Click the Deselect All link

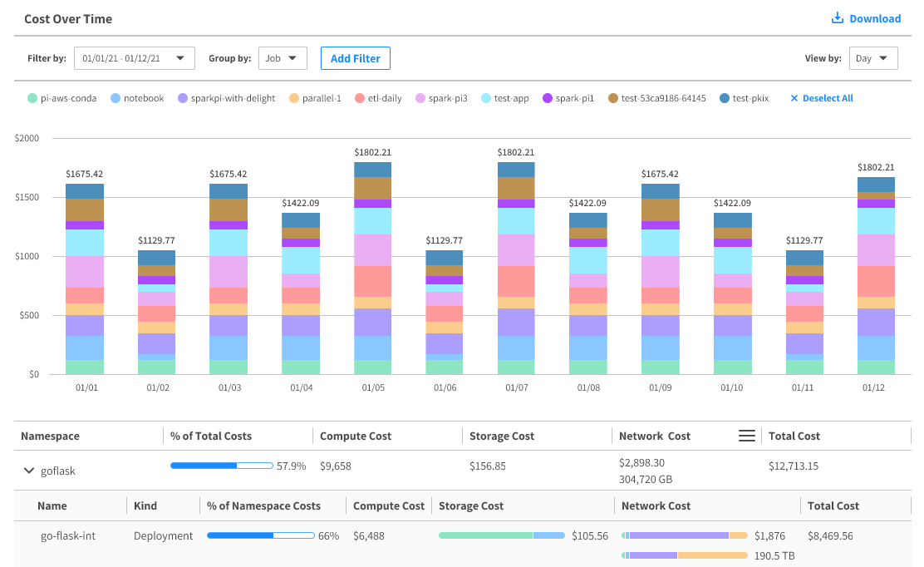point(828,98)
